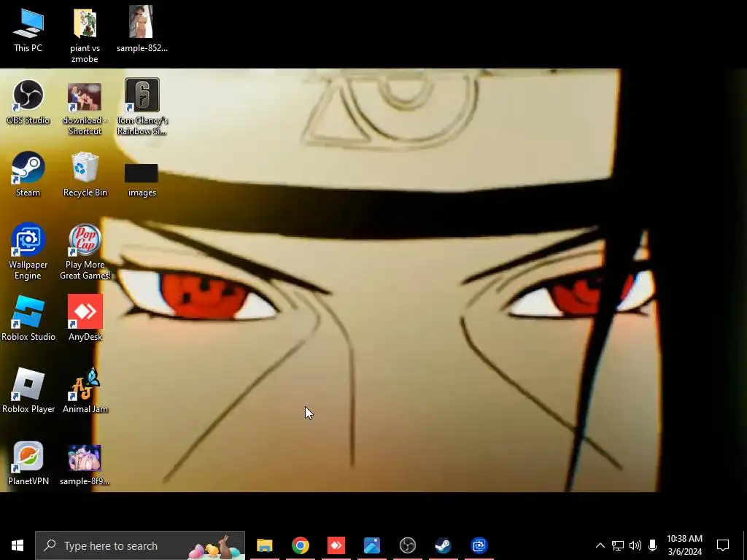Select the Roblox Studio shortcut
The image size is (747, 560).
coord(28,319)
